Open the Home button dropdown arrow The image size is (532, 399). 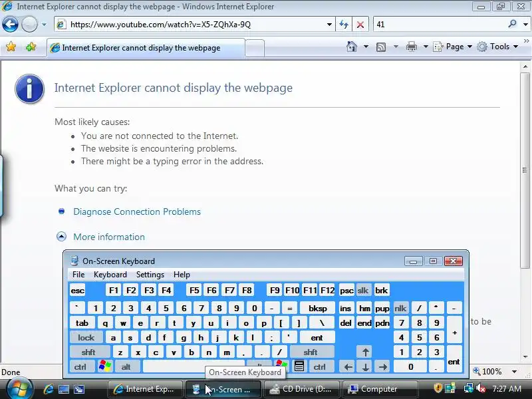tap(366, 47)
